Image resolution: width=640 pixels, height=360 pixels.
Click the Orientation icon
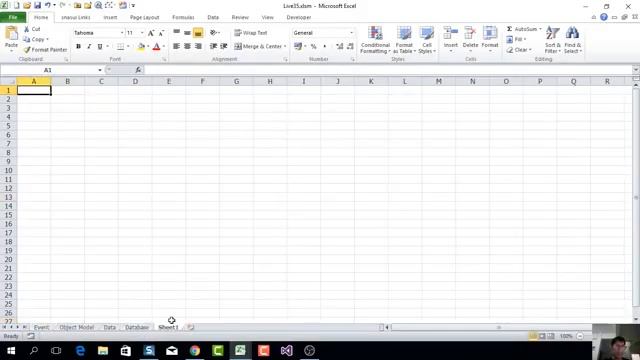coord(213,33)
